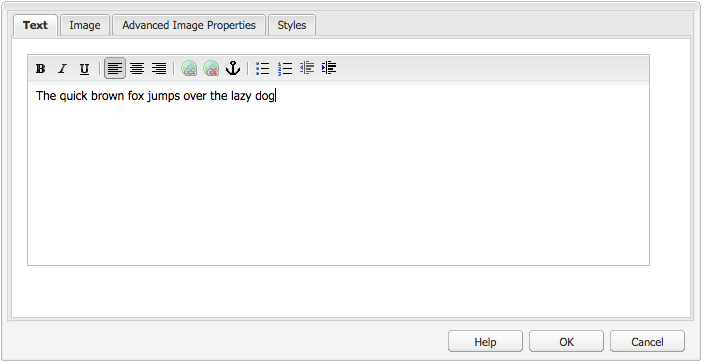Insert a hyperlink using the globe icon
The height and width of the screenshot is (364, 704).
189,69
